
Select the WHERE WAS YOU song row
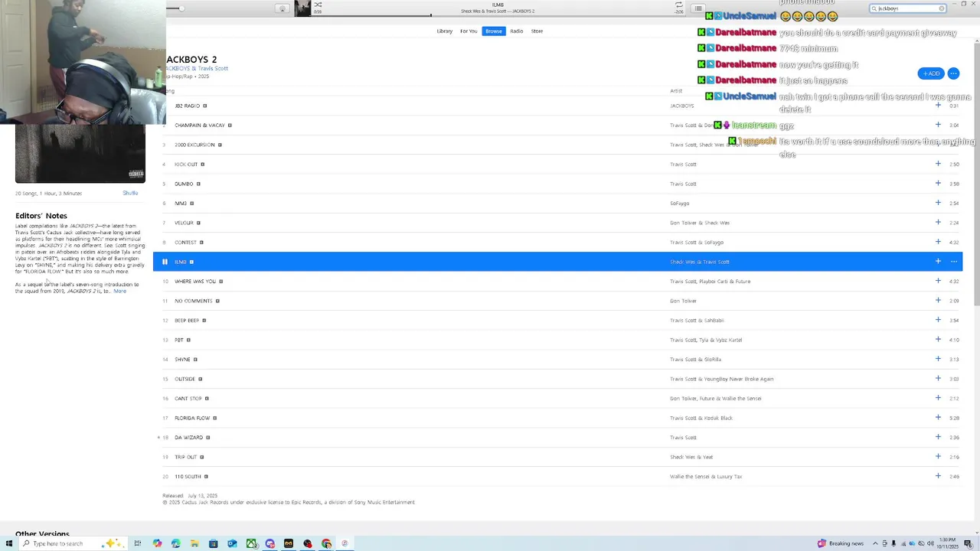pos(557,281)
